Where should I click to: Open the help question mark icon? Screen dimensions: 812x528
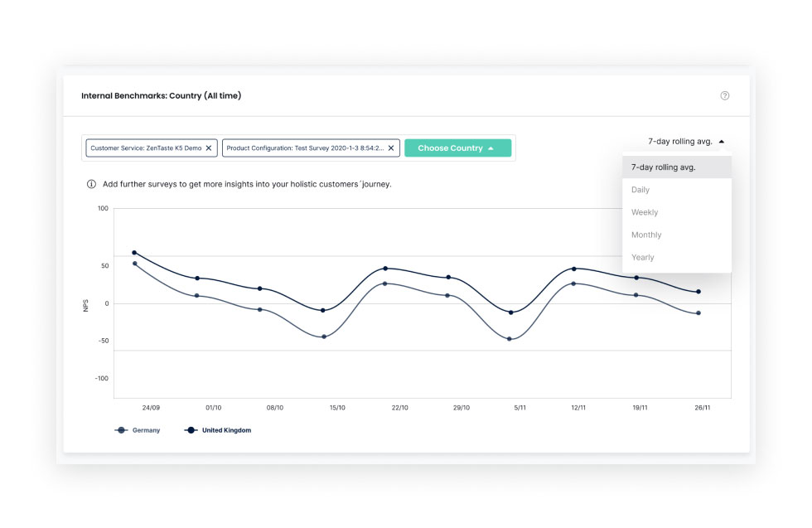click(x=724, y=95)
